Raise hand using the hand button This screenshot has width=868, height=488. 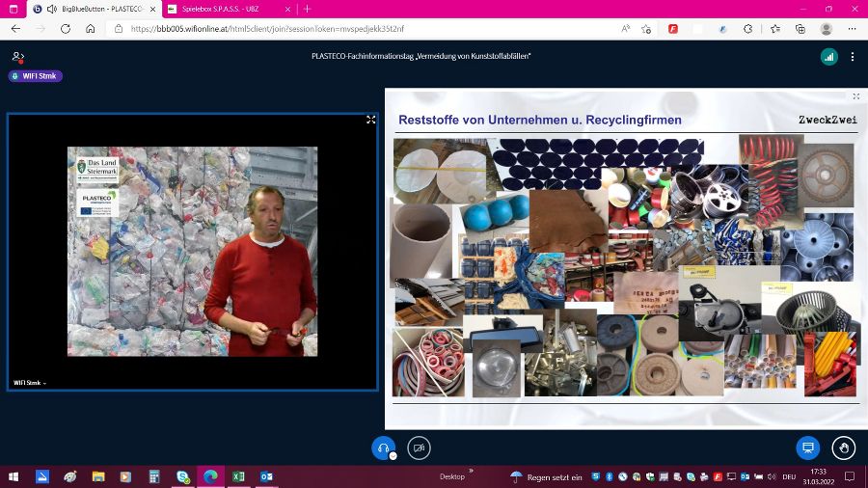844,447
